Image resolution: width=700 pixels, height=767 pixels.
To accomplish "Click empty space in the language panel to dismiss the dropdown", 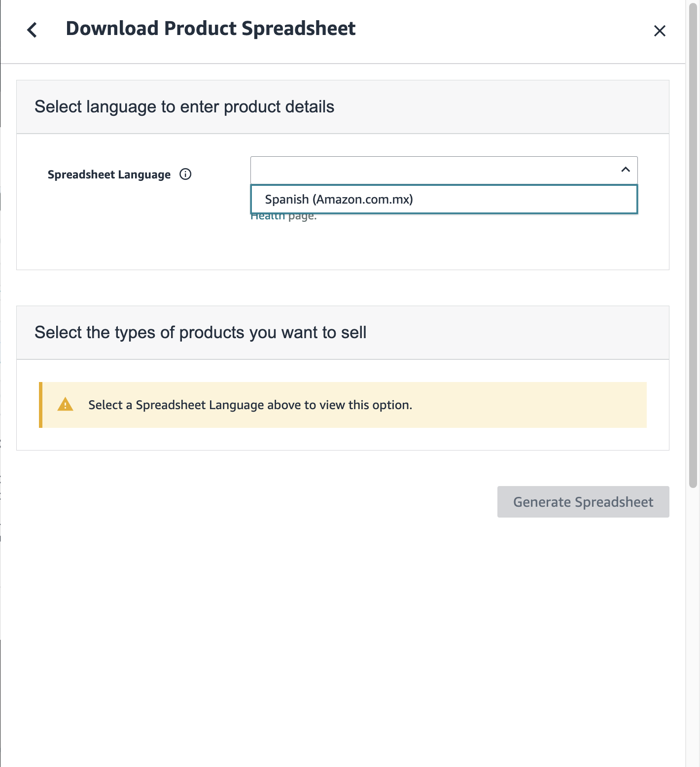I will tap(133, 237).
